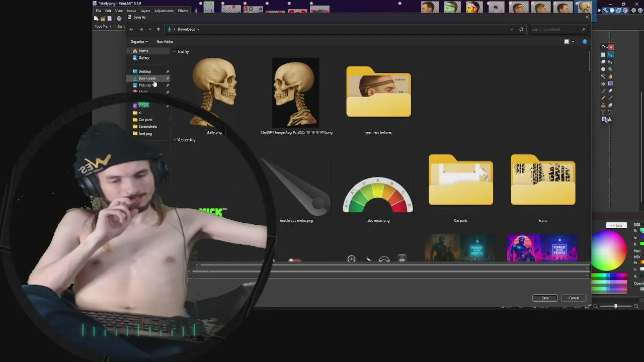Click the Save disk icon in Paint.NET toolbar

[109, 19]
